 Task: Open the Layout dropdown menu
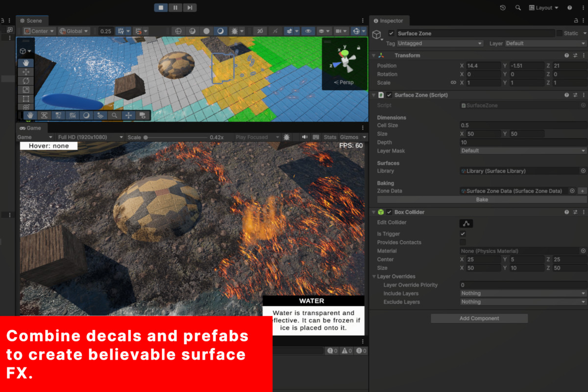coord(544,7)
